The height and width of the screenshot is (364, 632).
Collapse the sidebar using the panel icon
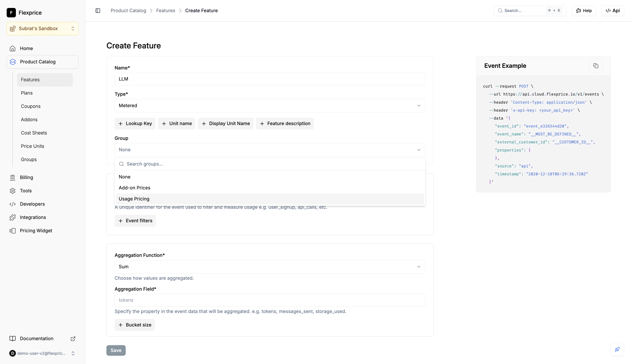coord(98,11)
